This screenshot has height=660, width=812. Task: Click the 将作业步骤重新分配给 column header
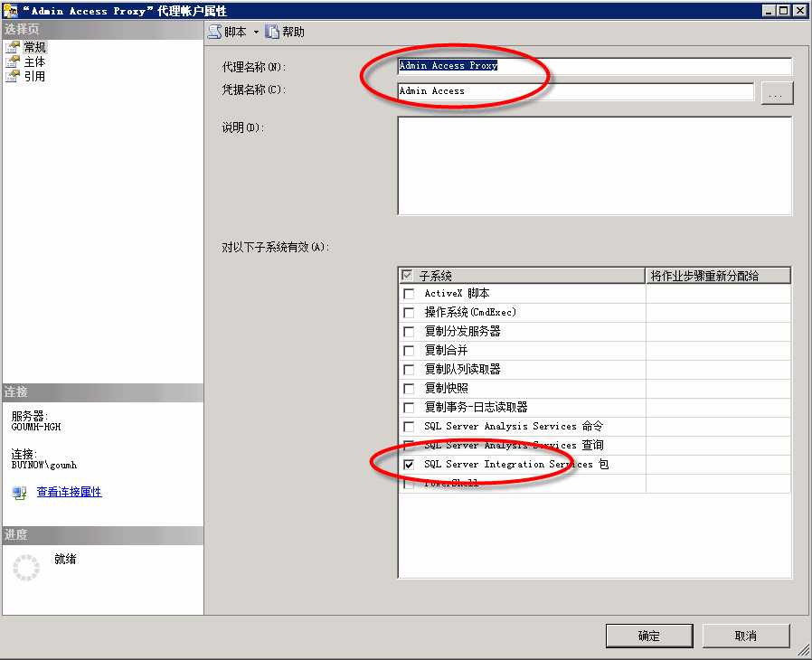tap(718, 276)
